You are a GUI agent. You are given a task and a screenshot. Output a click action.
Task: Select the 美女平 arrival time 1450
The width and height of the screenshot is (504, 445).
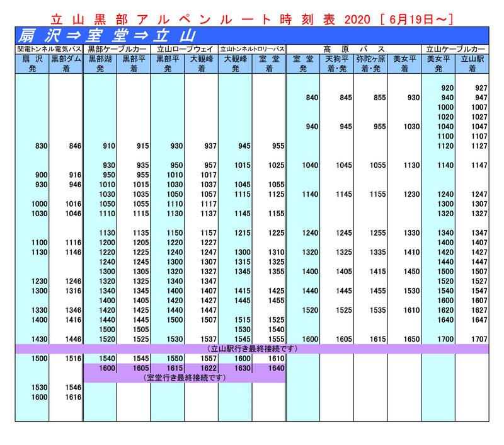[412, 272]
